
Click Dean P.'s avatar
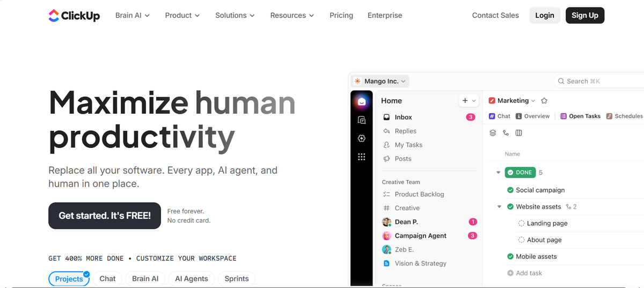[386, 222]
